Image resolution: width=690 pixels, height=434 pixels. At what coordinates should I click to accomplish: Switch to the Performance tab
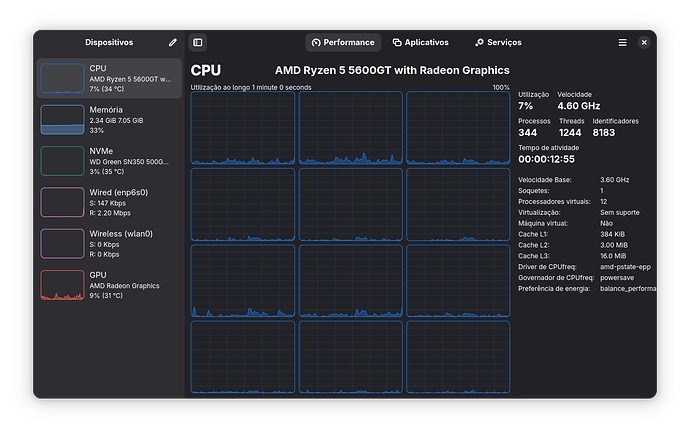[343, 43]
